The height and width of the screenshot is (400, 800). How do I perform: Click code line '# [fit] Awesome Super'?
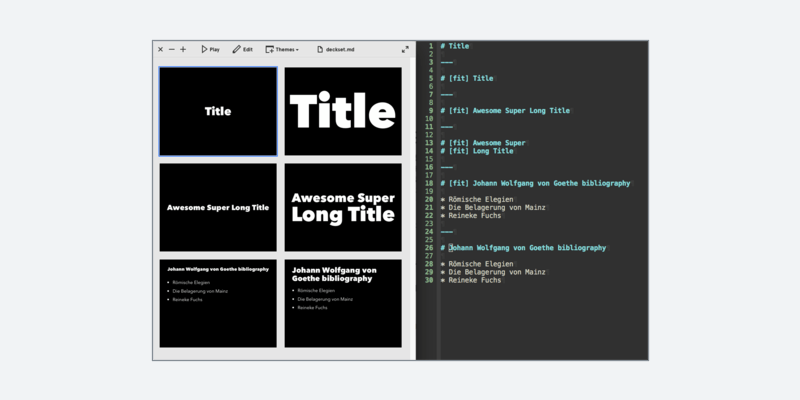point(483,143)
